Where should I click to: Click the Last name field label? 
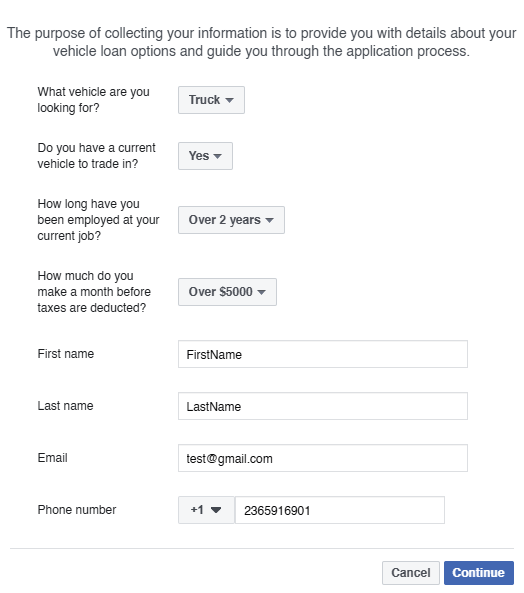tap(65, 406)
